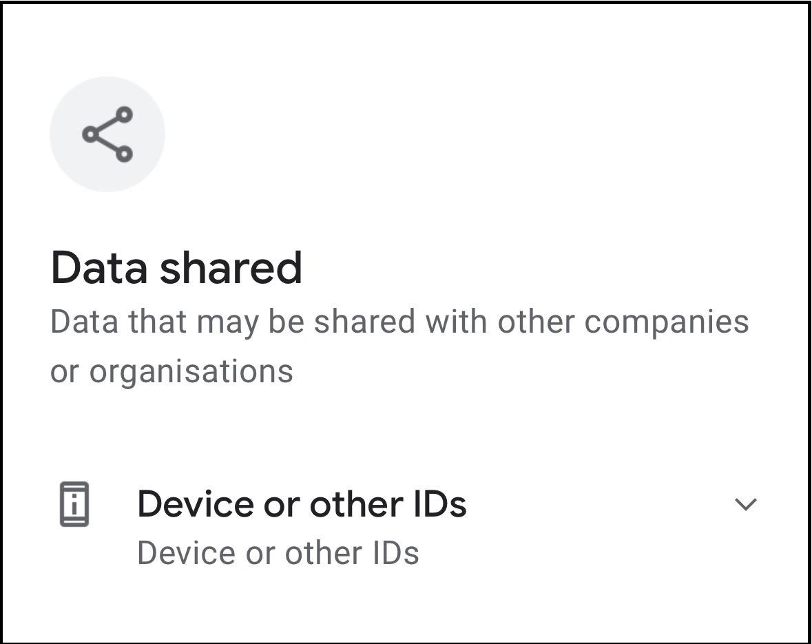This screenshot has width=812, height=644.
Task: Click the data sharing icon in the grey circle
Action: [x=107, y=134]
